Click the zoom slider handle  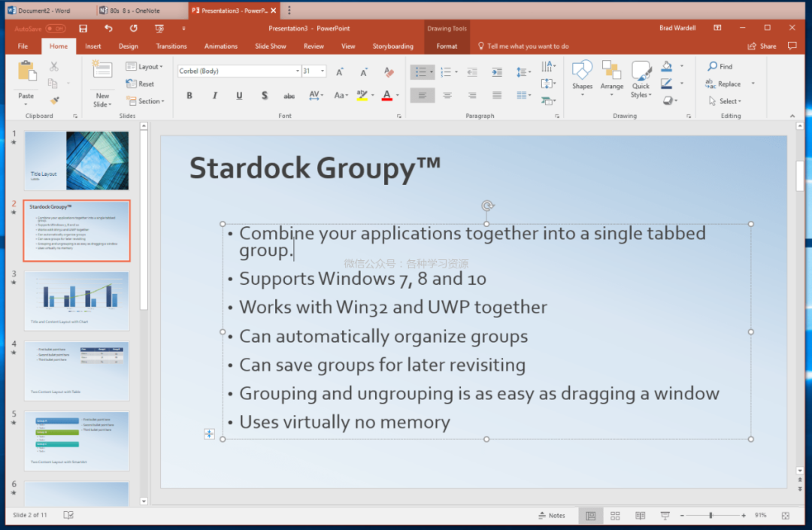point(711,516)
